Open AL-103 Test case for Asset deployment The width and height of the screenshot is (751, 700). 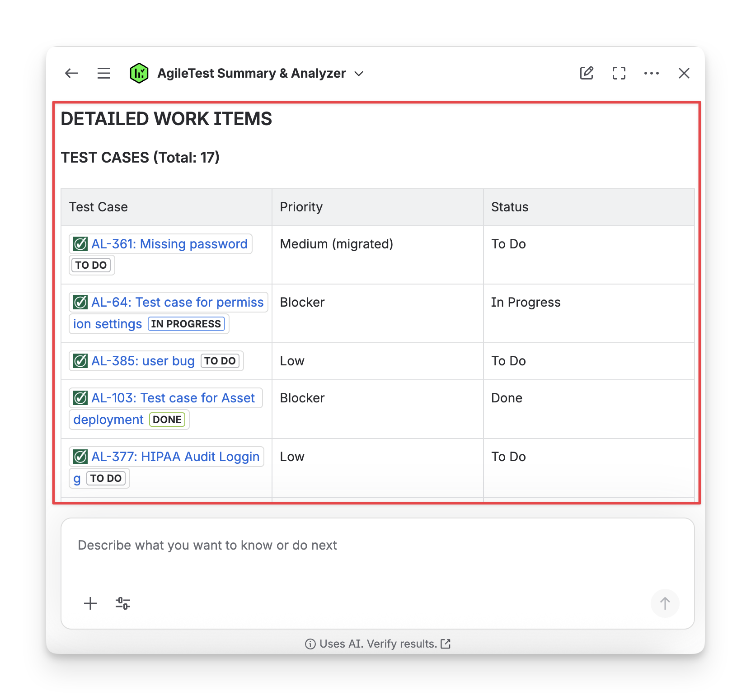(173, 398)
